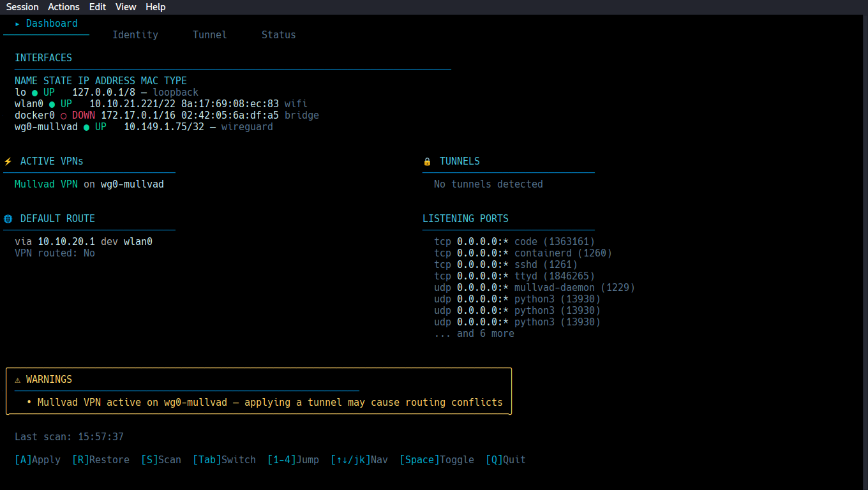The height and width of the screenshot is (490, 868).
Task: Click the bridge interface type
Action: coord(302,115)
